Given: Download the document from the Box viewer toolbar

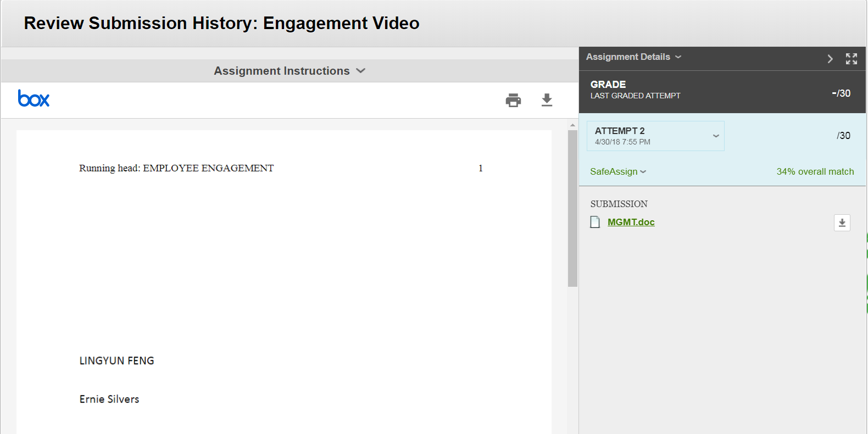Looking at the screenshot, I should [x=547, y=100].
